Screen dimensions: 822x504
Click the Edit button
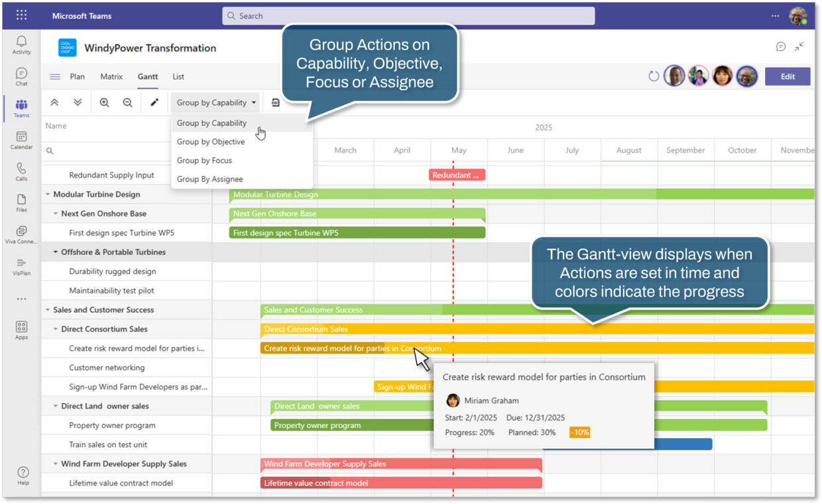(788, 76)
